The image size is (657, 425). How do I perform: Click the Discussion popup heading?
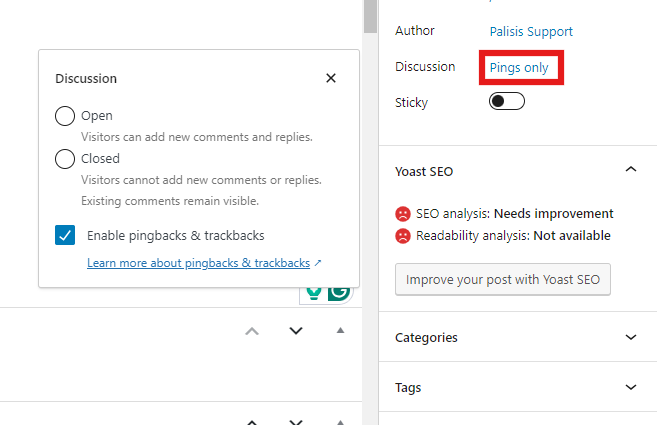86,78
